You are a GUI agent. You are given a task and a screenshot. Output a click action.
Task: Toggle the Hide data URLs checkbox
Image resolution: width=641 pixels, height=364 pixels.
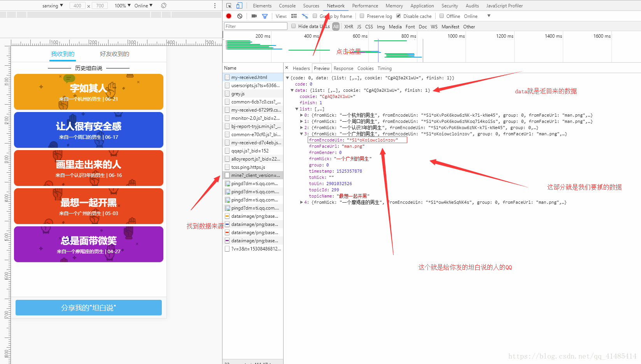click(294, 26)
